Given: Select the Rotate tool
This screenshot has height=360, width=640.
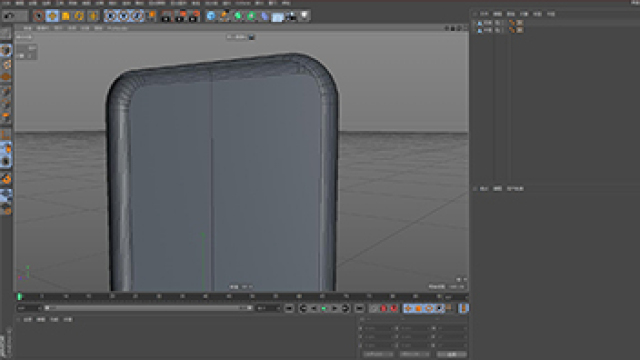Looking at the screenshot, I should point(79,16).
